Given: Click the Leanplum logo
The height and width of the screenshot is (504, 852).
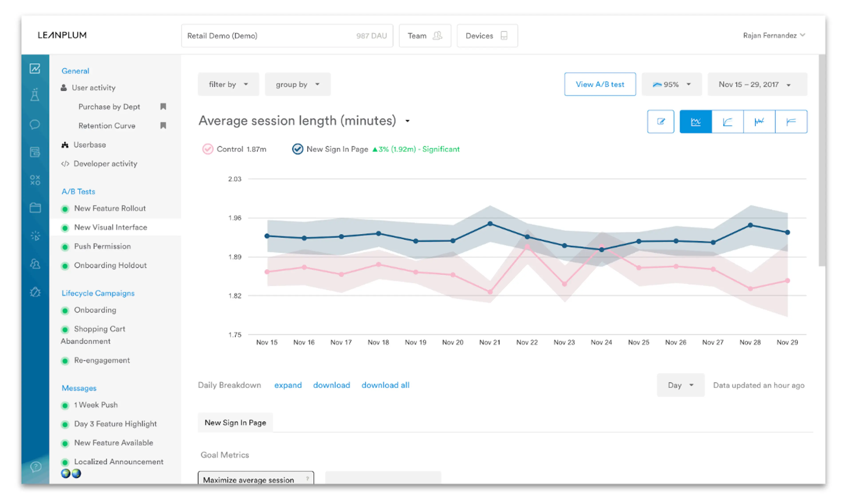Looking at the screenshot, I should point(62,35).
